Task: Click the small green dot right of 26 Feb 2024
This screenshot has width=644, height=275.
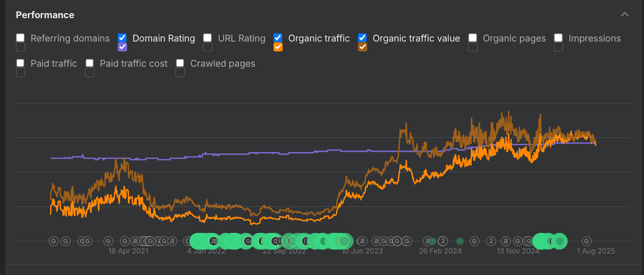Action: tap(460, 241)
